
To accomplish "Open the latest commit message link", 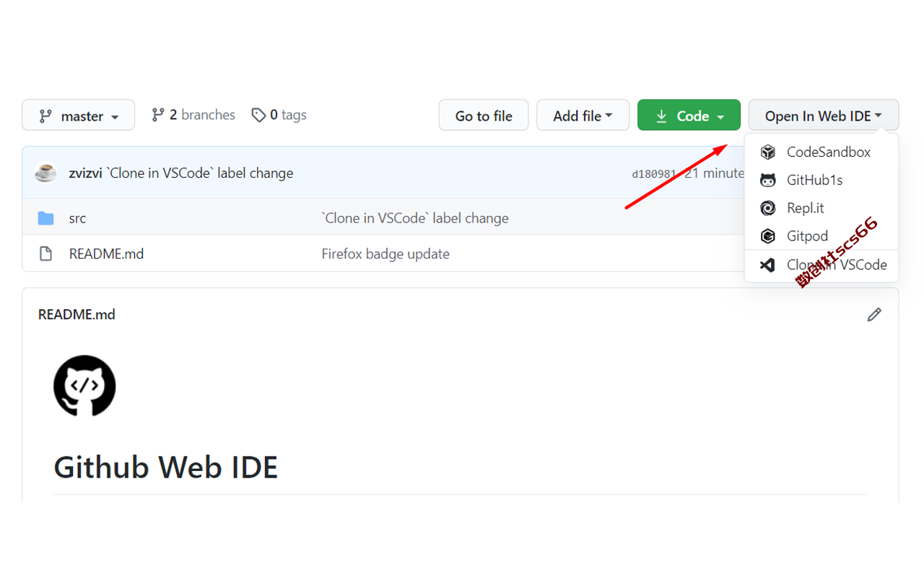I will pyautogui.click(x=200, y=173).
